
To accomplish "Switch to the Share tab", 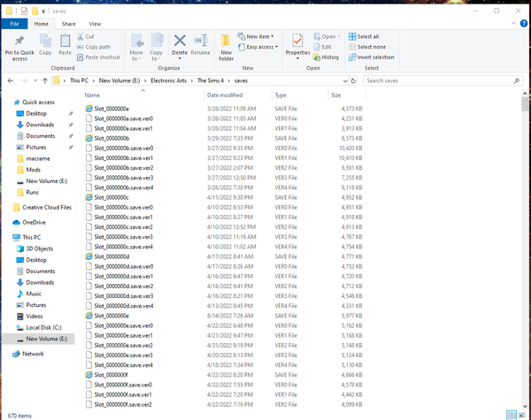I will click(69, 24).
